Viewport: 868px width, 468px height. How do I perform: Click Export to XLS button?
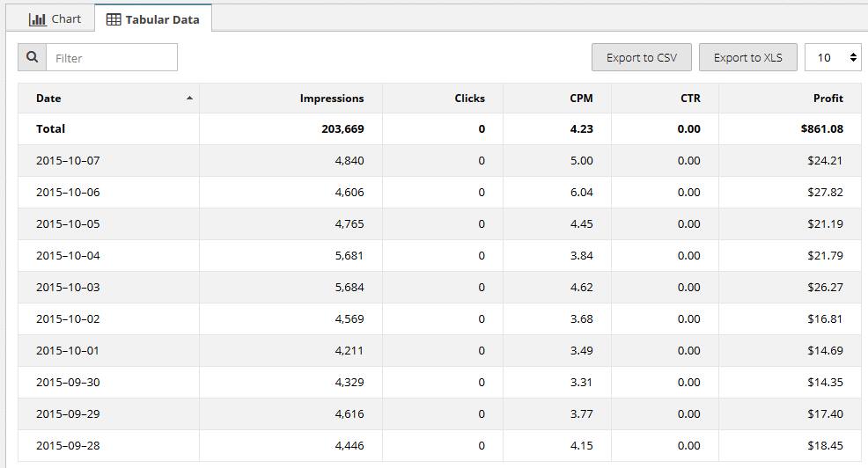(x=748, y=57)
